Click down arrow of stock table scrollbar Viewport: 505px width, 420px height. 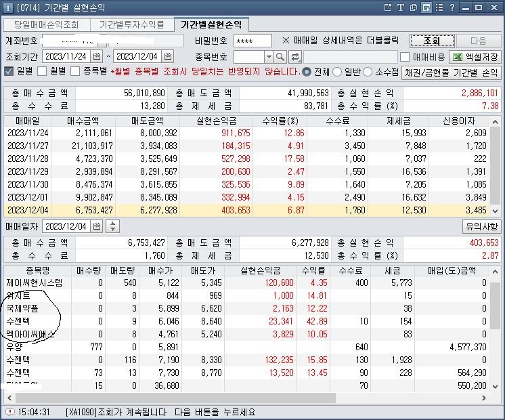click(495, 386)
